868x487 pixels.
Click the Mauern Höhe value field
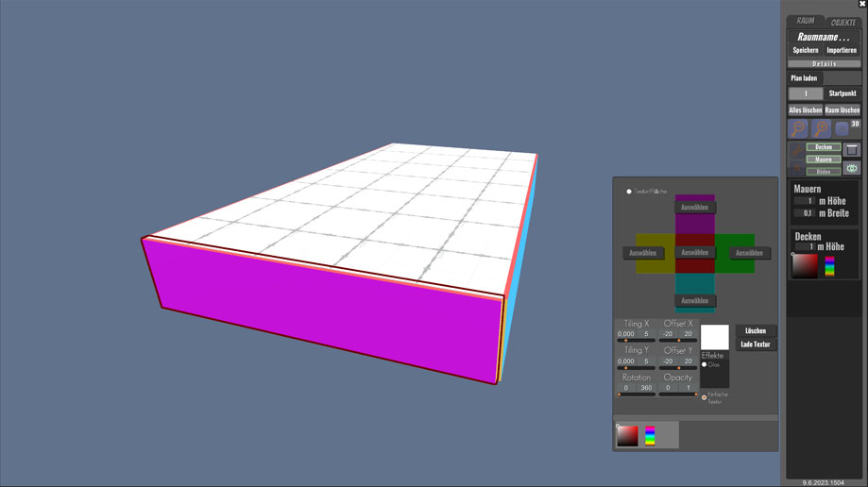click(805, 201)
